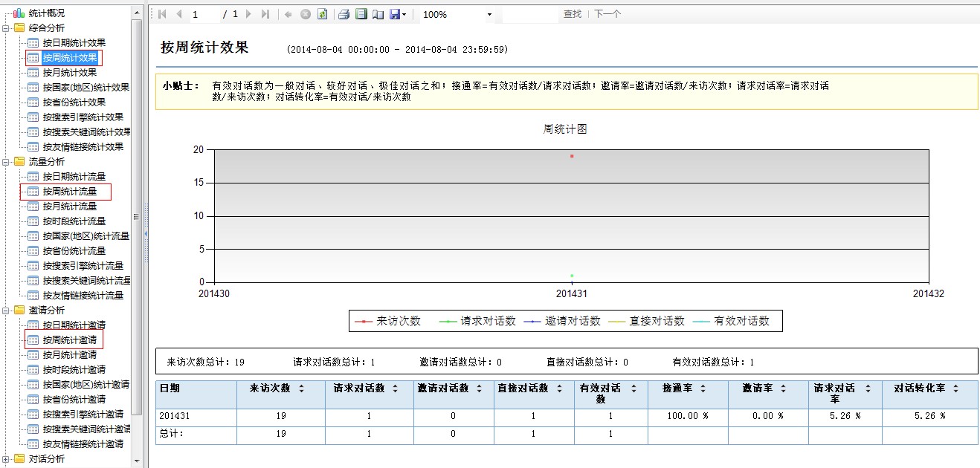Screen dimensions: 980x468
Task: Go to next report page
Action: pyautogui.click(x=248, y=14)
